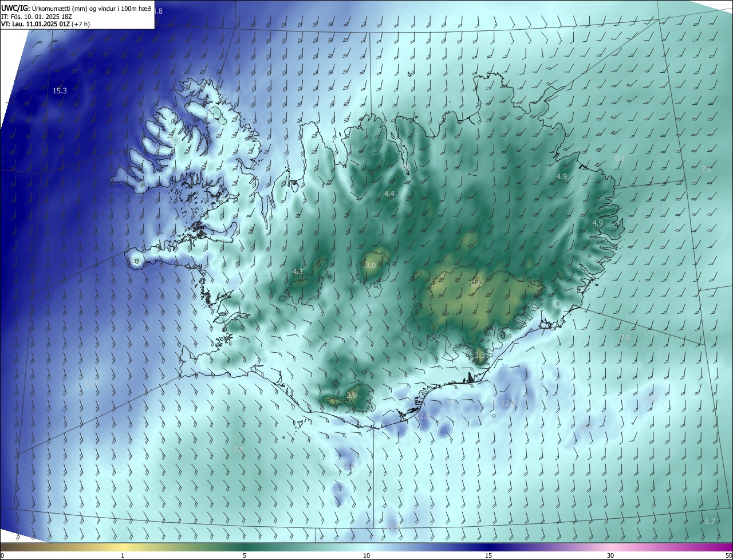
Task: Click the 7.6 value label
Action: [x=625, y=338]
